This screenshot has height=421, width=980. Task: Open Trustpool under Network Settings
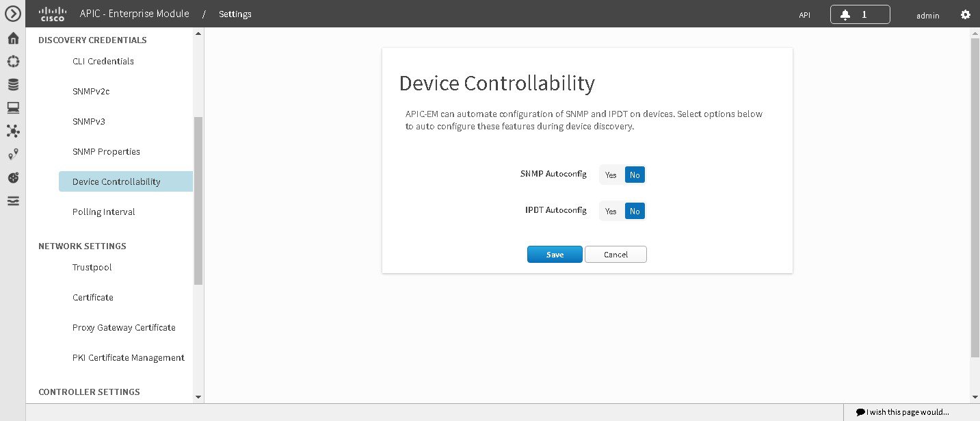(92, 267)
